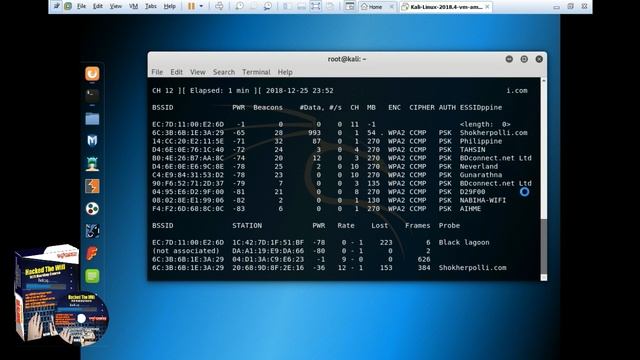Close the root@kali terminal window
The image size is (640, 360).
point(539,59)
